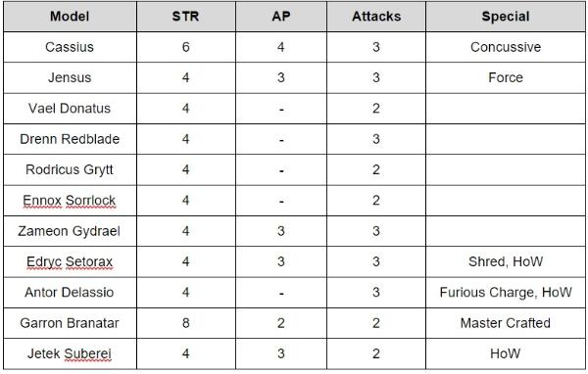Viewport: 588px width, 374px height.
Task: Select the Zameon Gydrael cell
Action: pyautogui.click(x=70, y=231)
